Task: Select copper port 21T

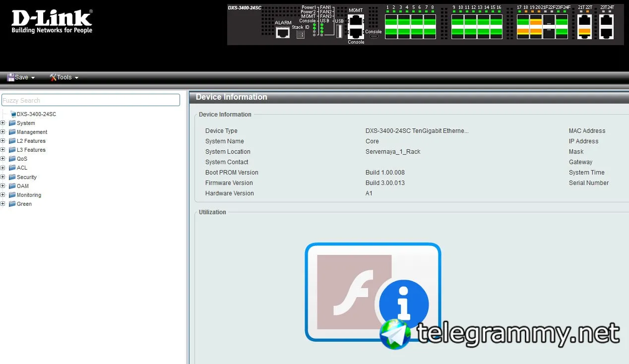Action: click(585, 20)
